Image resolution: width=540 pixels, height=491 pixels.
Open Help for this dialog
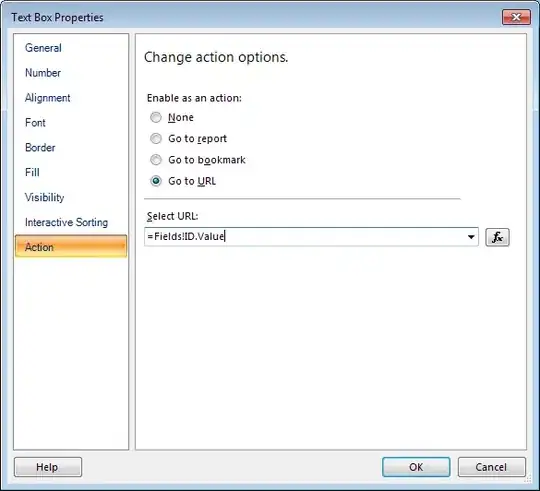point(48,467)
